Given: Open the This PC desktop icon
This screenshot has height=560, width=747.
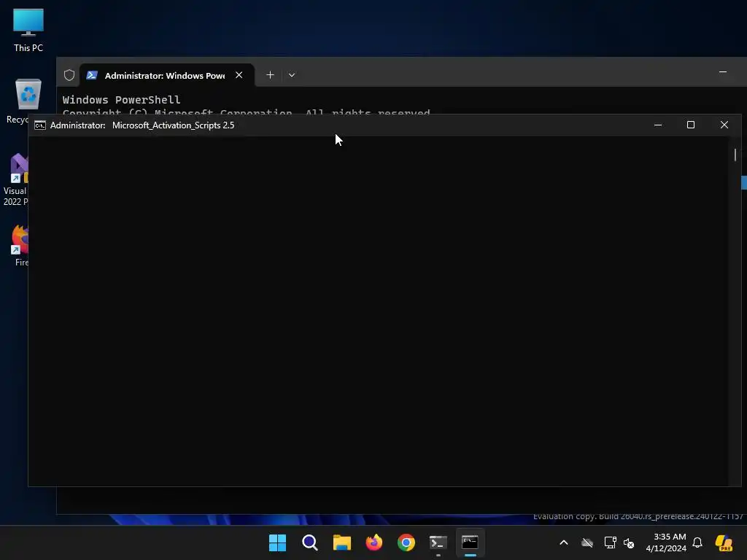Looking at the screenshot, I should [x=28, y=30].
